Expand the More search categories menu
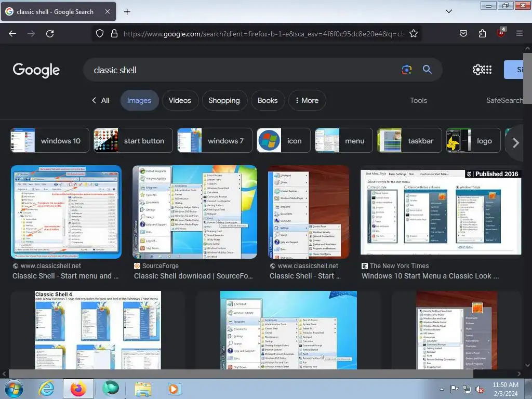 coord(307,100)
